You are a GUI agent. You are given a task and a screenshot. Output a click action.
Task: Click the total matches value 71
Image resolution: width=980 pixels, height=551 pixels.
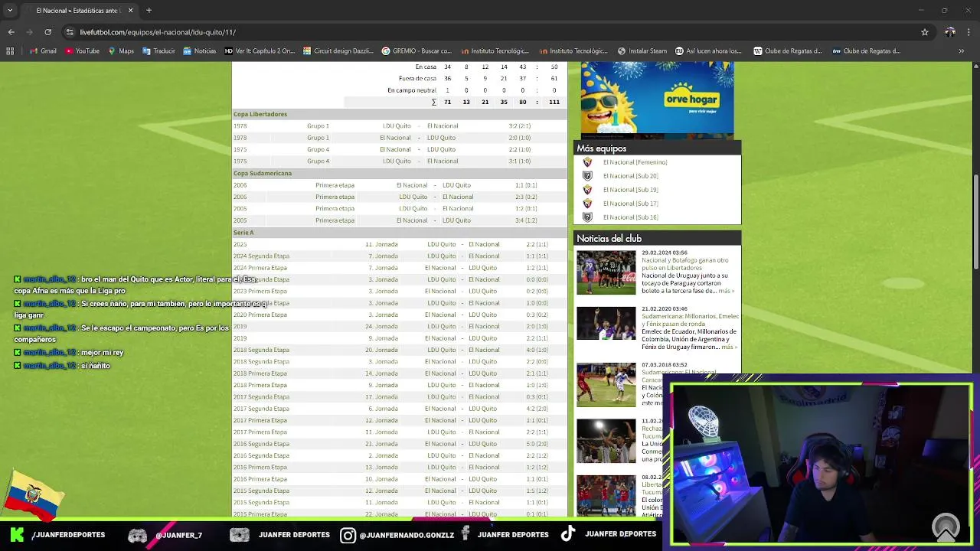tap(447, 102)
